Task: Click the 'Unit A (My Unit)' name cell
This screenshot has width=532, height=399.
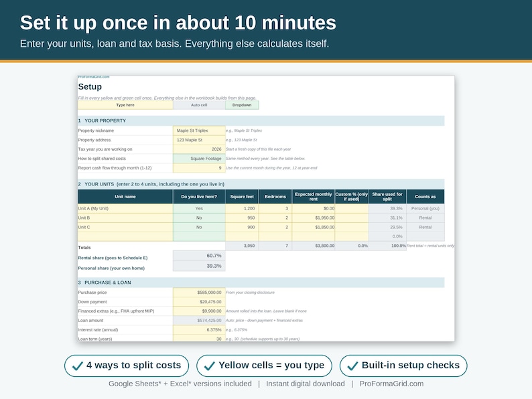Action: (125, 208)
